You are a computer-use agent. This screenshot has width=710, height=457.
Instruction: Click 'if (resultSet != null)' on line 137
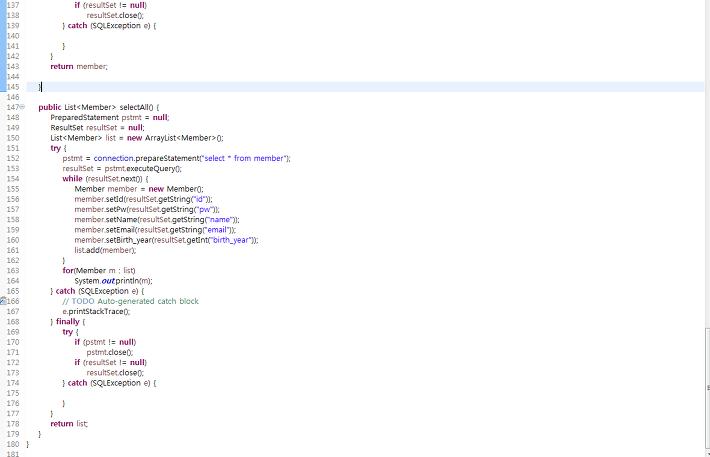tap(111, 5)
